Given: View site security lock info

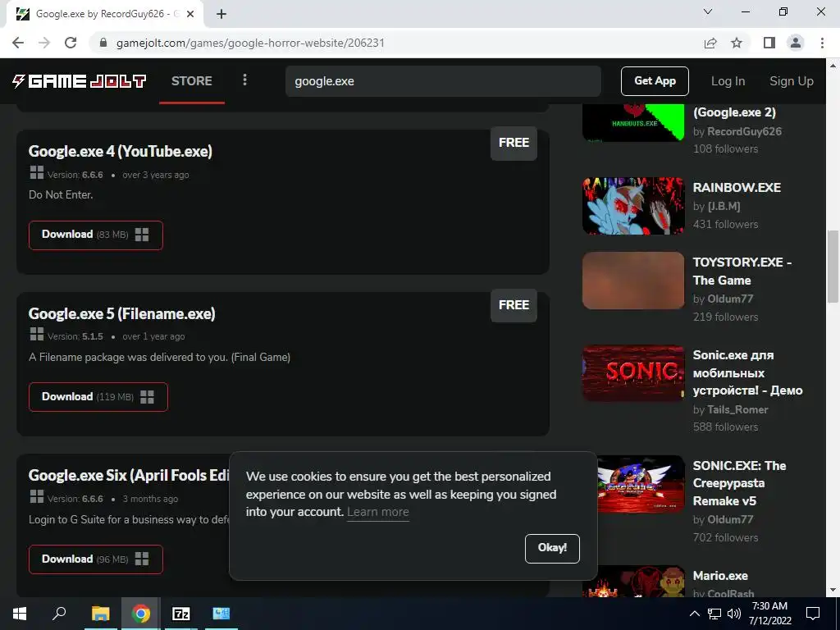Looking at the screenshot, I should (x=104, y=43).
